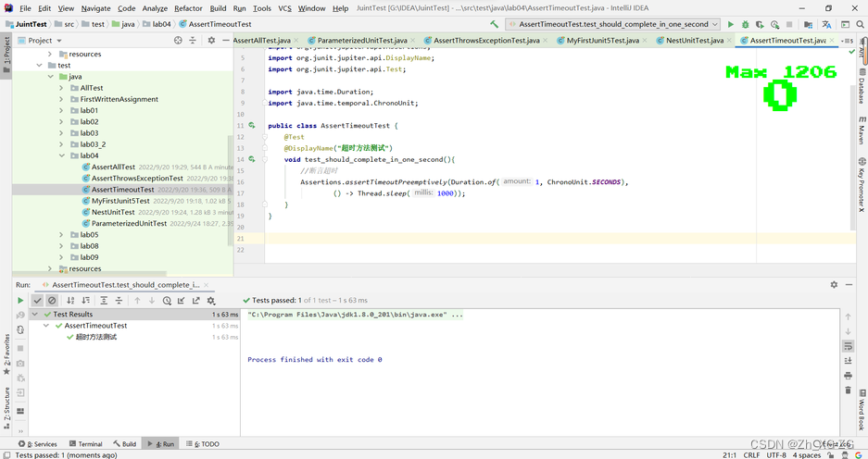Image resolution: width=868 pixels, height=459 pixels.
Task: Rerun tests with green play in Run panel
Action: tap(20, 300)
